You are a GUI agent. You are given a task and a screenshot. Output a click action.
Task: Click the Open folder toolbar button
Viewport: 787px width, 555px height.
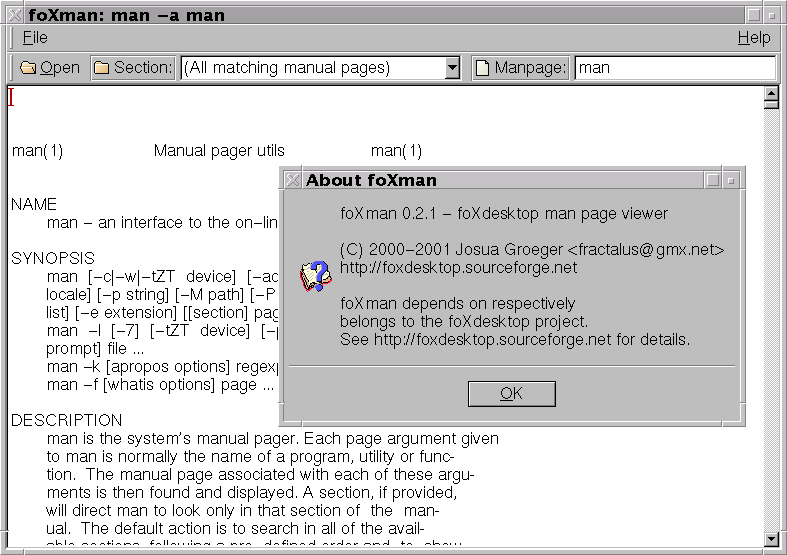49,68
